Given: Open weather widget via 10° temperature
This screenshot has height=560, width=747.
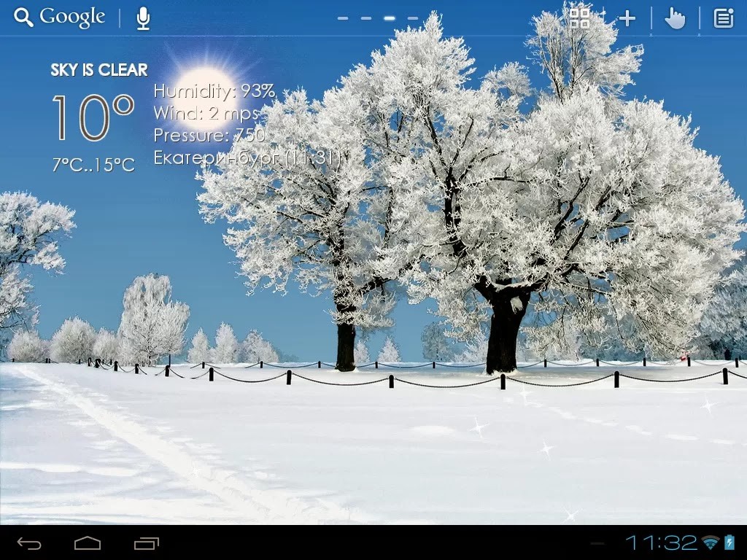Looking at the screenshot, I should [x=93, y=117].
